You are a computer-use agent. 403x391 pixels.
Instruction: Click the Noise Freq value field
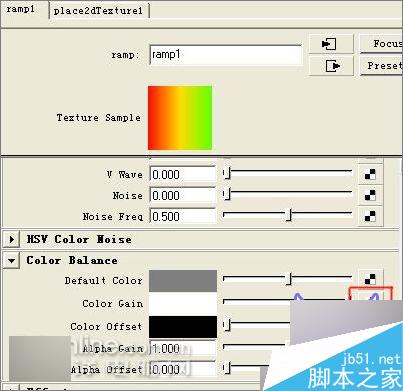click(183, 216)
